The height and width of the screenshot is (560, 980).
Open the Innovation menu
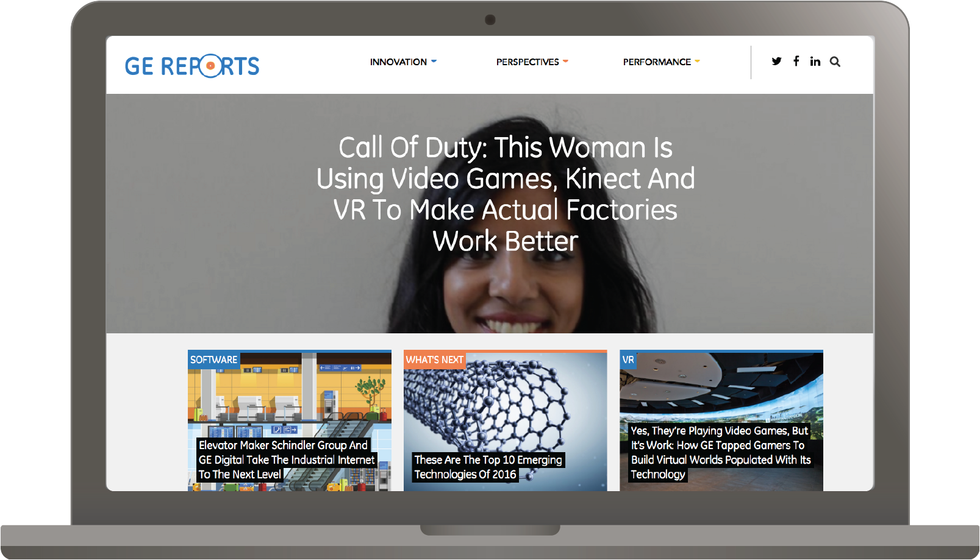(x=398, y=62)
